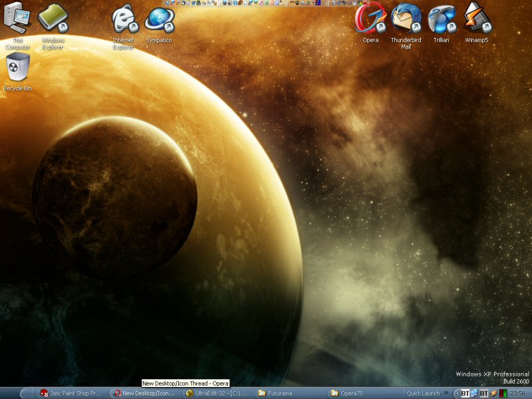Select the Internet Explorer desktop icon
This screenshot has height=399, width=532.
coord(123,21)
